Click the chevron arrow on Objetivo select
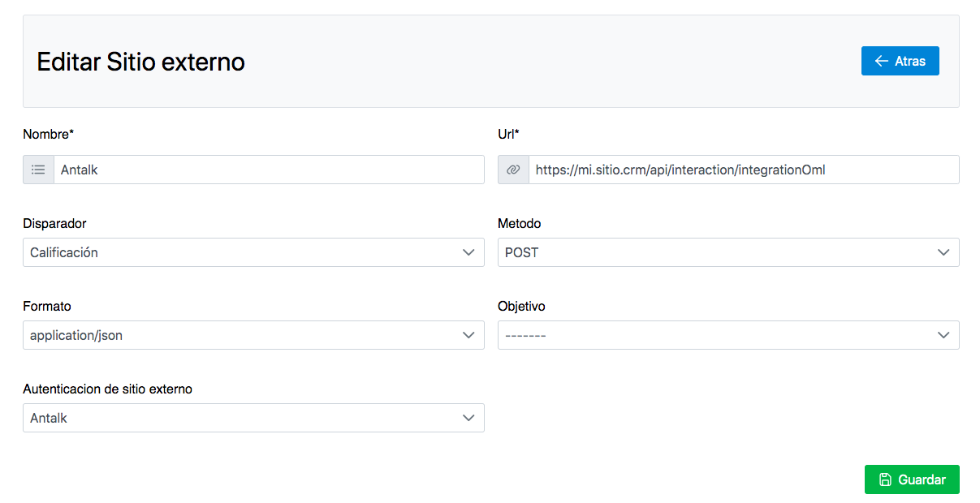The width and height of the screenshot is (980, 503). [943, 335]
